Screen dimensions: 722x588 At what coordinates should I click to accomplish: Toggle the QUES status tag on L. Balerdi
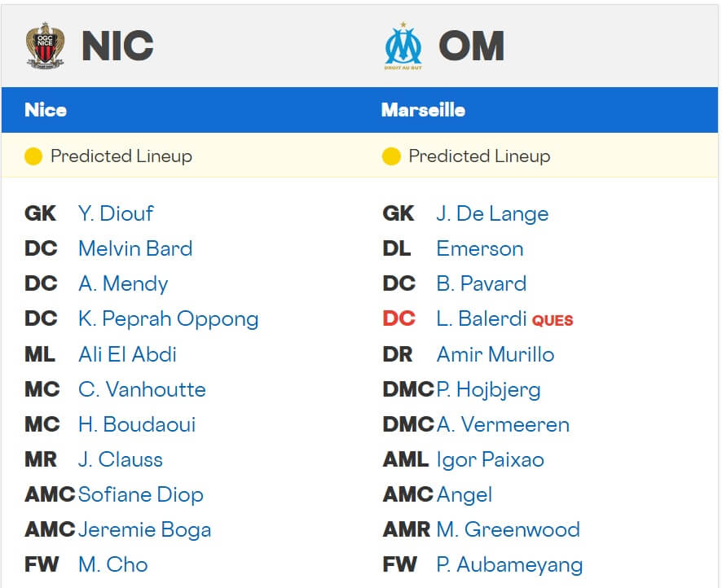coord(553,320)
